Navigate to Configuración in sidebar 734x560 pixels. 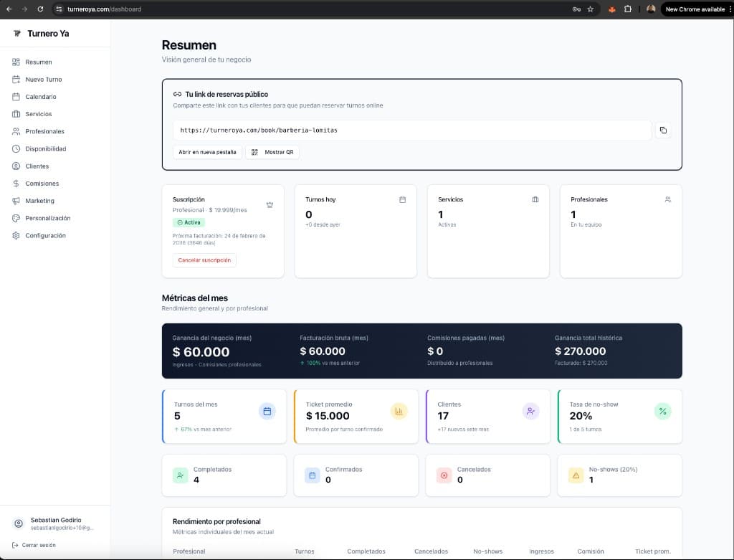click(x=45, y=235)
